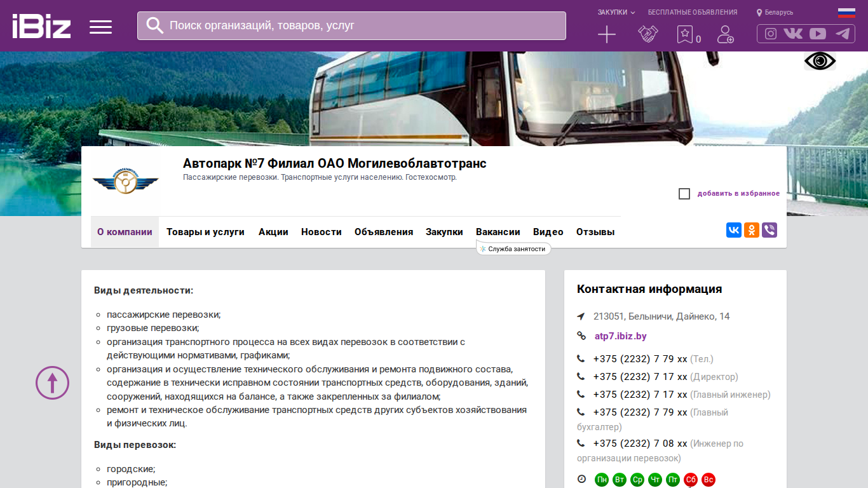Open the Видео tab
868x488 pixels.
[x=548, y=232]
